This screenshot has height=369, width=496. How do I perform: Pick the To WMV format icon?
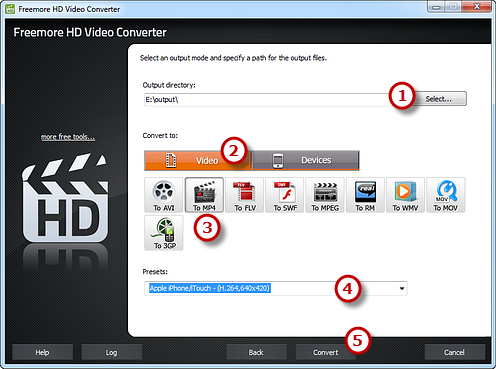[405, 195]
